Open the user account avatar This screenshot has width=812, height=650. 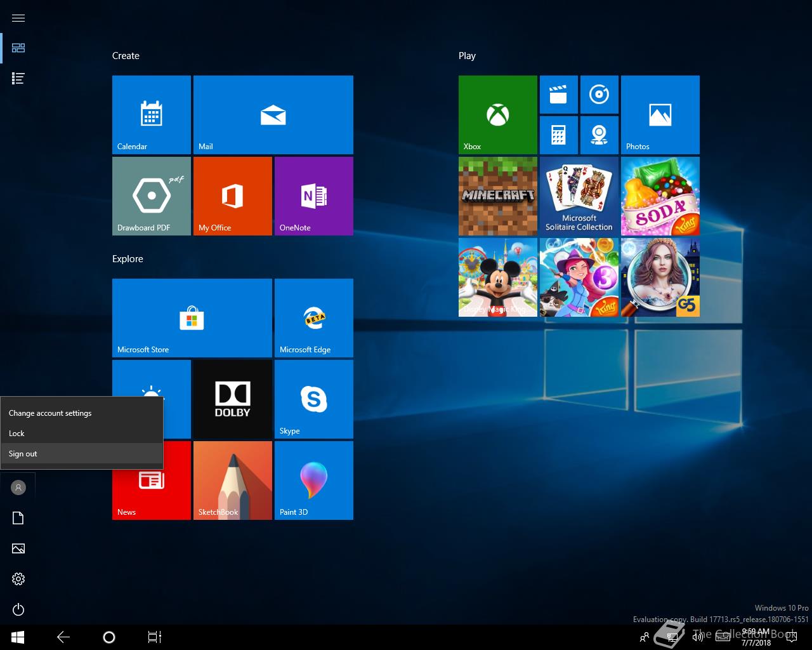[x=18, y=487]
